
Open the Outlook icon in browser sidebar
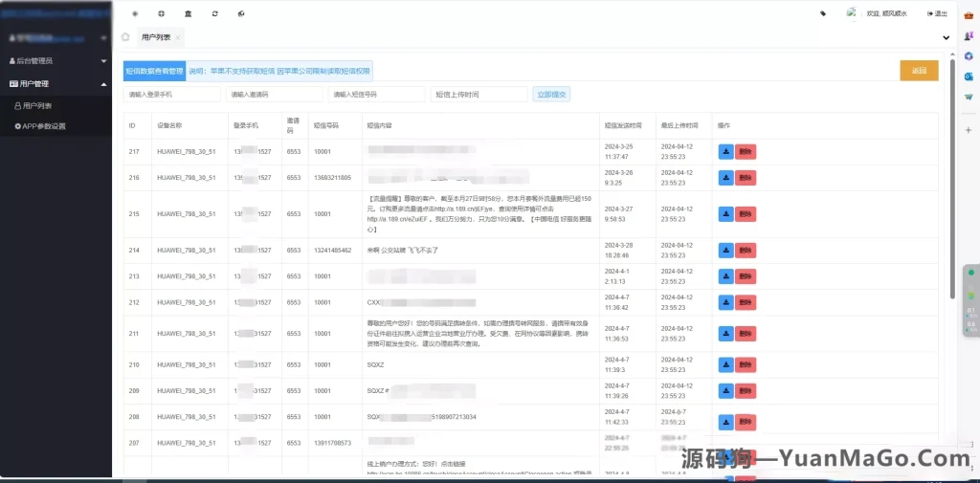(969, 77)
